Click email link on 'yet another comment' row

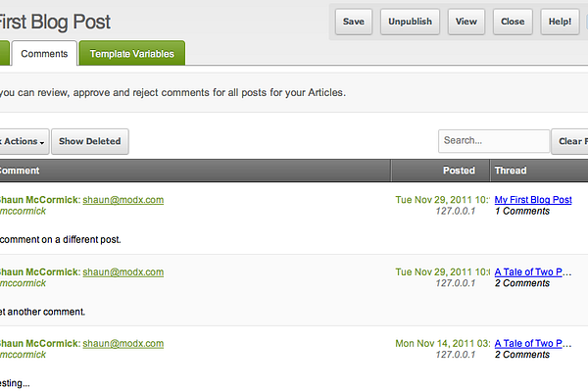(x=123, y=272)
